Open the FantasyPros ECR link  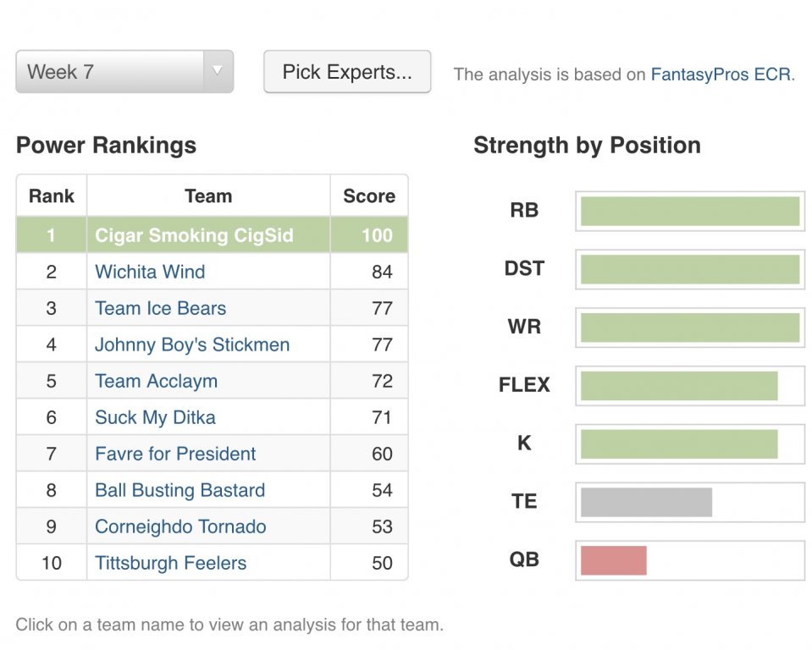click(722, 74)
